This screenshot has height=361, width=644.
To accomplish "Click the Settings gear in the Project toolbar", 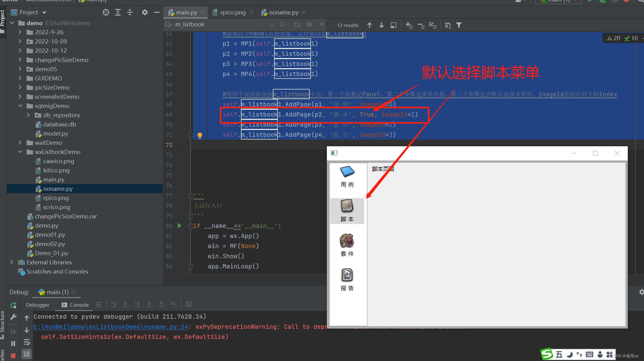I will 144,12.
